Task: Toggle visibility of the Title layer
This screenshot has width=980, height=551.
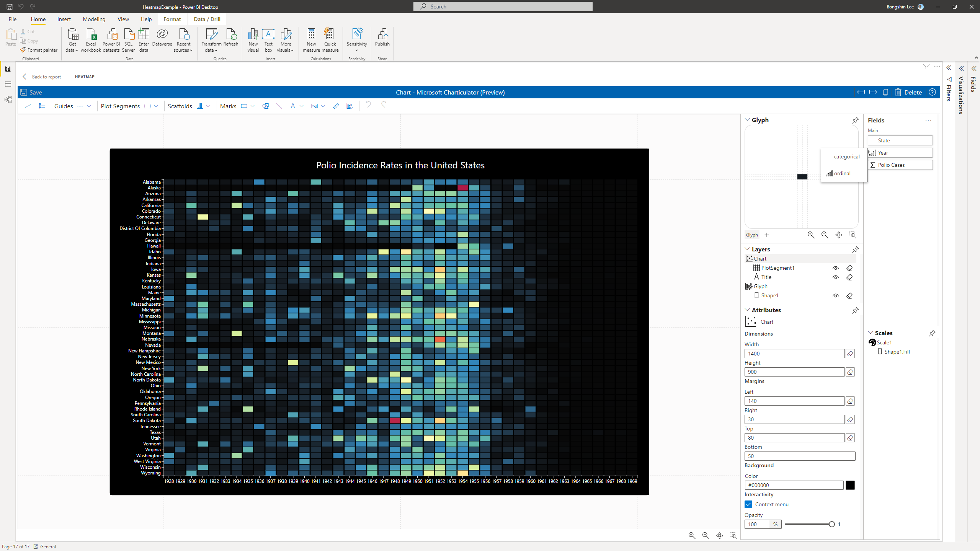Action: coord(835,277)
